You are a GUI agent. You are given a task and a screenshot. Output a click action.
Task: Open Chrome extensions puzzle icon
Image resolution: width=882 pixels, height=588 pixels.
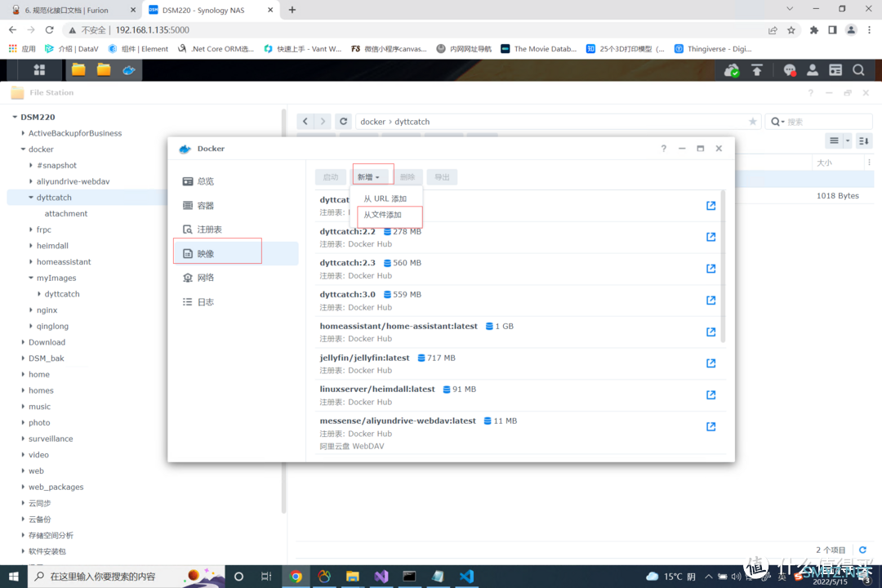tap(814, 30)
